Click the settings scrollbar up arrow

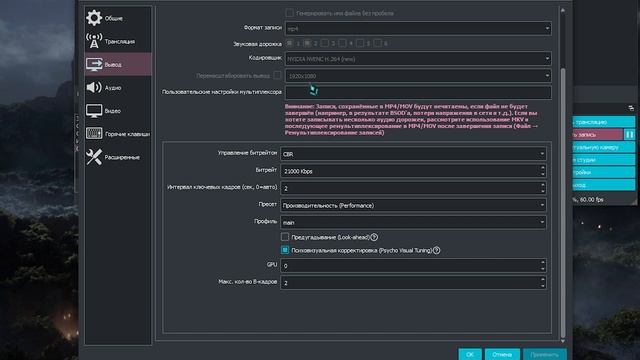(563, 10)
